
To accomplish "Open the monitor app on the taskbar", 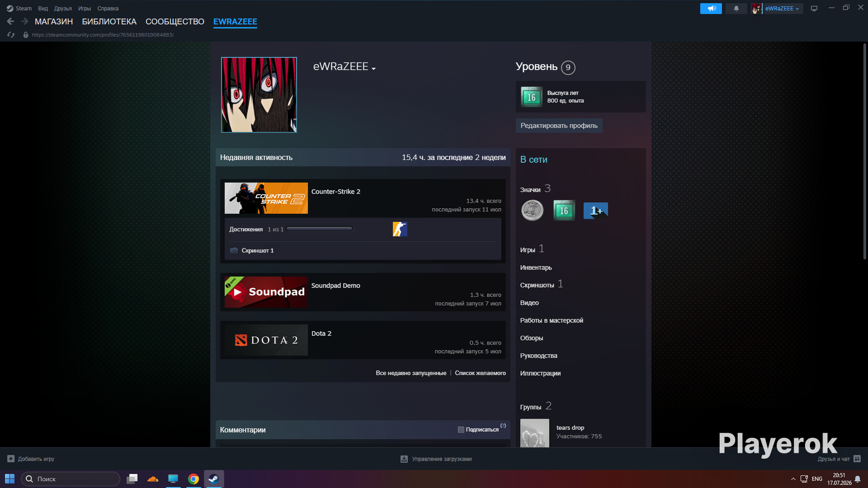I will coord(173,479).
